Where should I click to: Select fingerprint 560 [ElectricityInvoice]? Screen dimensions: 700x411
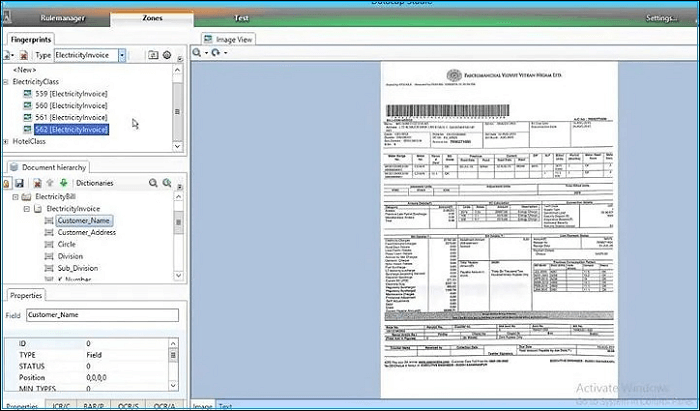tap(71, 106)
